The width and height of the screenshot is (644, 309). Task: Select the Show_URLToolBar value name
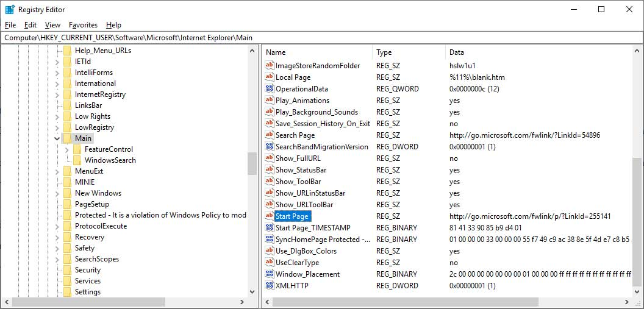pyautogui.click(x=304, y=204)
